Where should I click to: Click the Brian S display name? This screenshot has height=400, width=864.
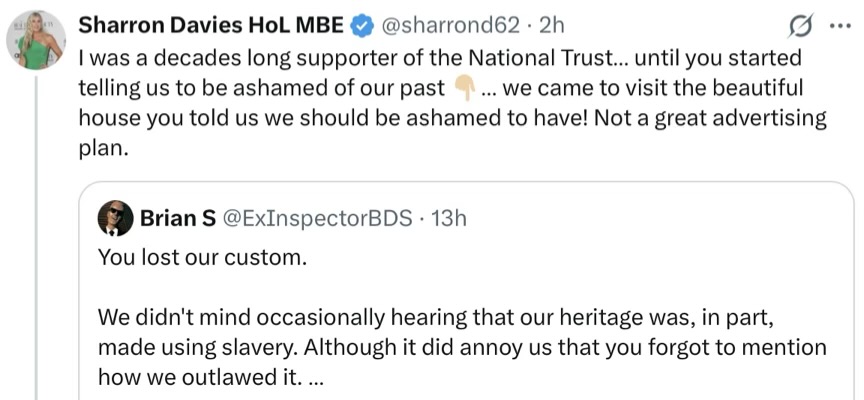[x=172, y=217]
